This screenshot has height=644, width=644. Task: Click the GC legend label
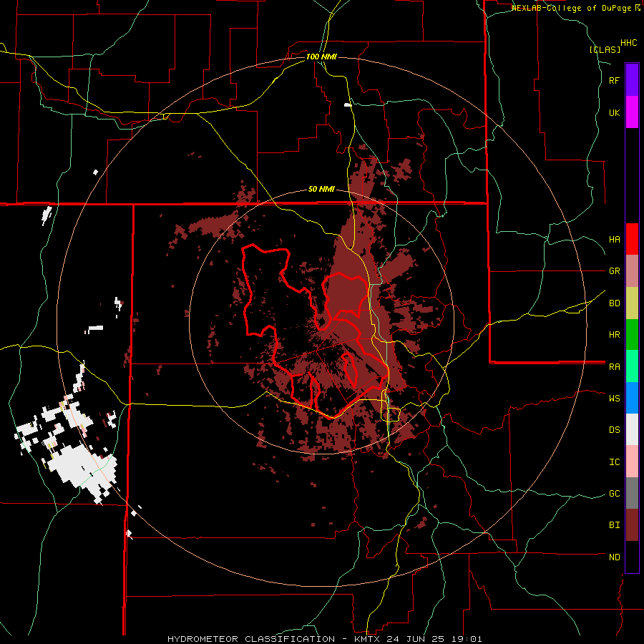point(614,494)
